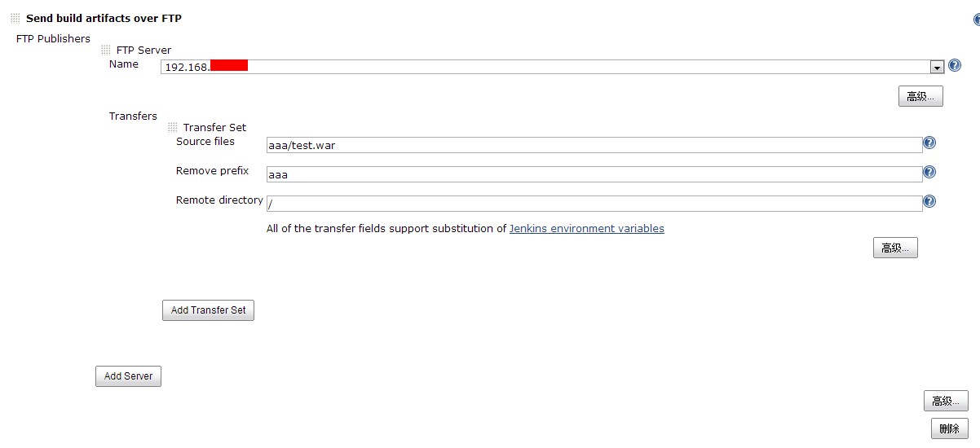
Task: Open the 192.168 server name combo box
Action: coord(553,67)
